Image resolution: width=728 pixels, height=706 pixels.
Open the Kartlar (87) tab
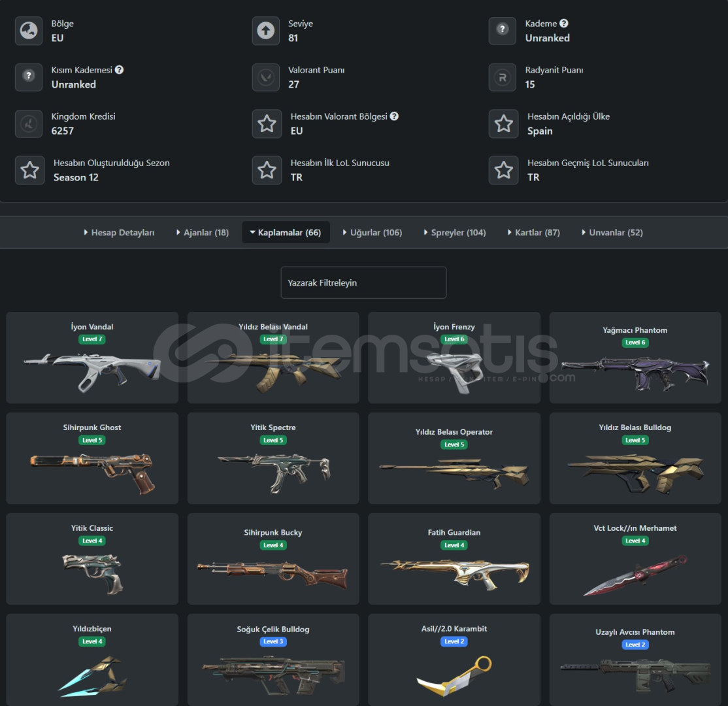[534, 232]
